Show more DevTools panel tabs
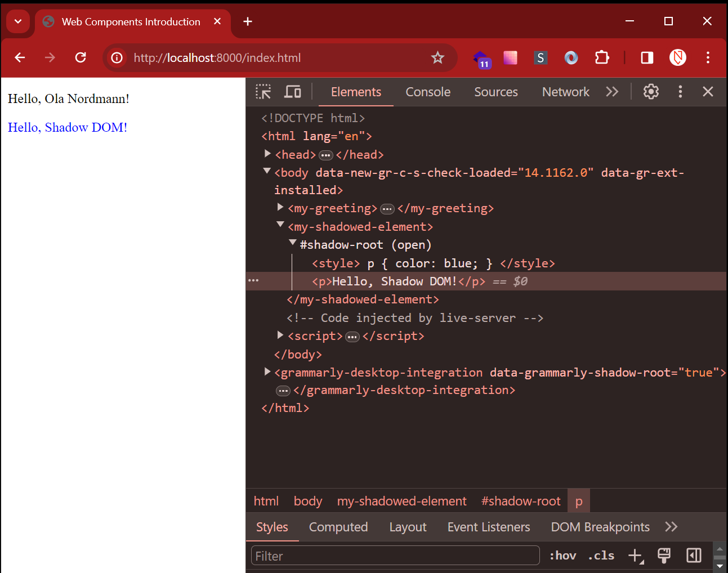 (x=612, y=92)
